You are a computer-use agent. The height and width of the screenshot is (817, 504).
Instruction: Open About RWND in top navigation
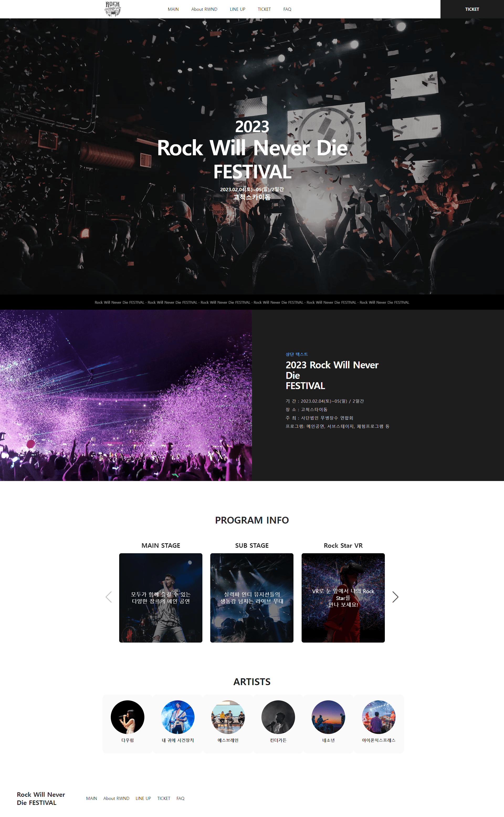(204, 9)
